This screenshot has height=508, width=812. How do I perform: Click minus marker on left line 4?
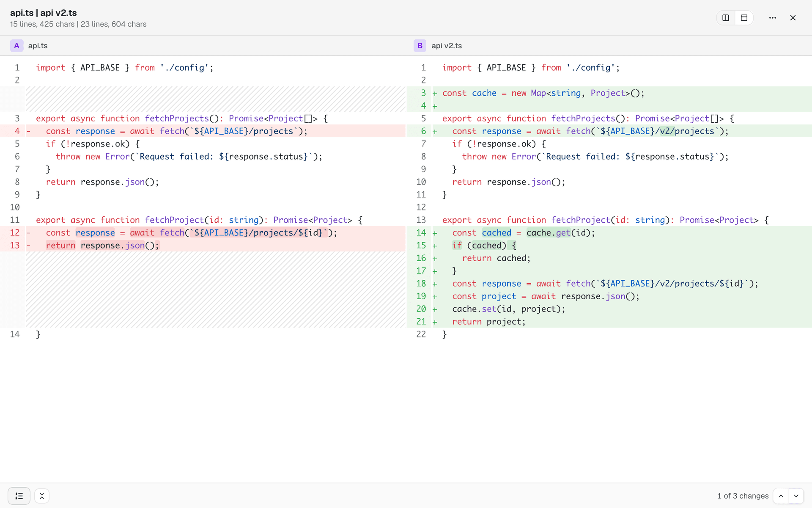tap(28, 131)
